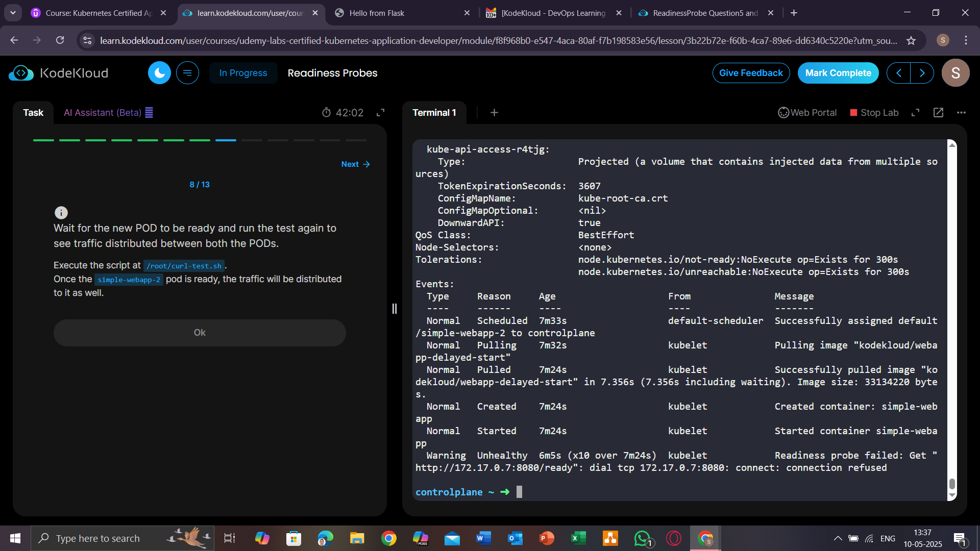Expand the terminal to fullscreen

[915, 112]
